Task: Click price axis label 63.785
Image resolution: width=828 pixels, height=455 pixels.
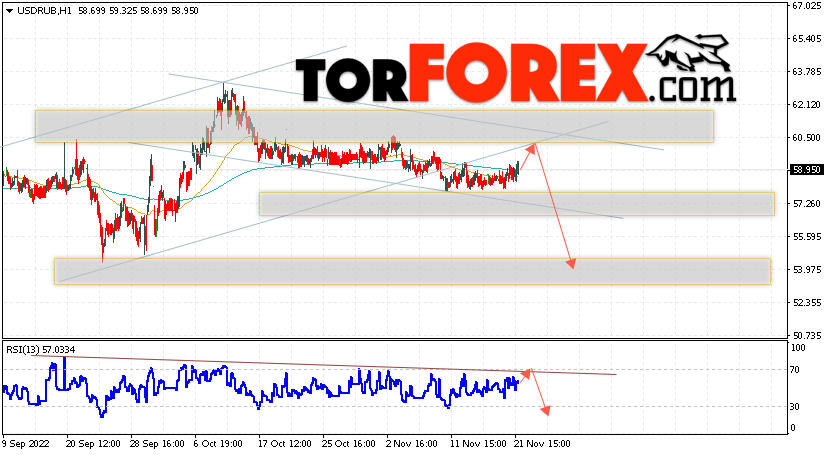Action: point(806,72)
